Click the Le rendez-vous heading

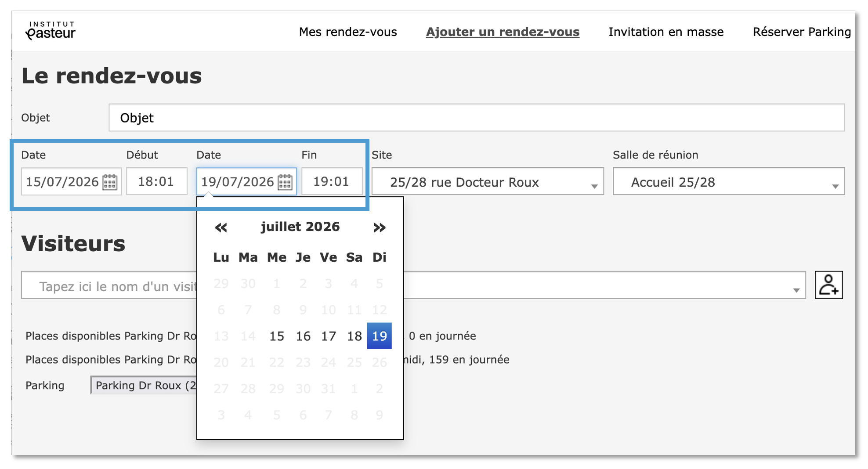click(x=112, y=76)
